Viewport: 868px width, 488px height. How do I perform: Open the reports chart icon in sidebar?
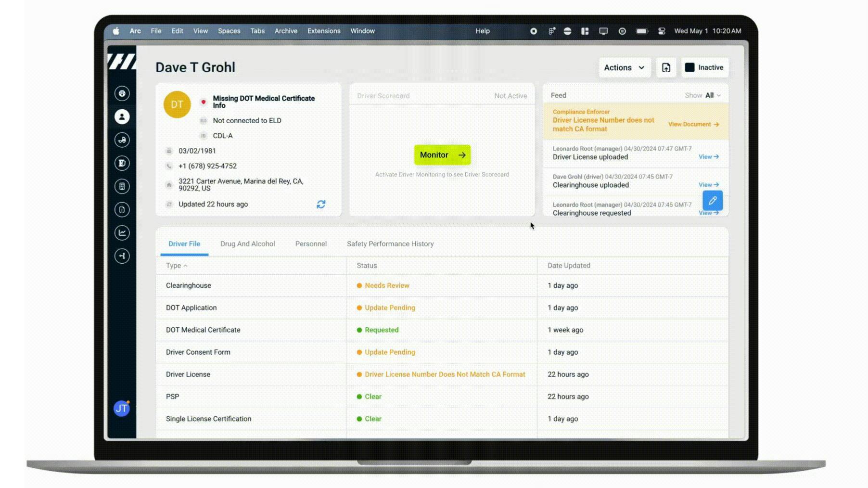coord(122,233)
